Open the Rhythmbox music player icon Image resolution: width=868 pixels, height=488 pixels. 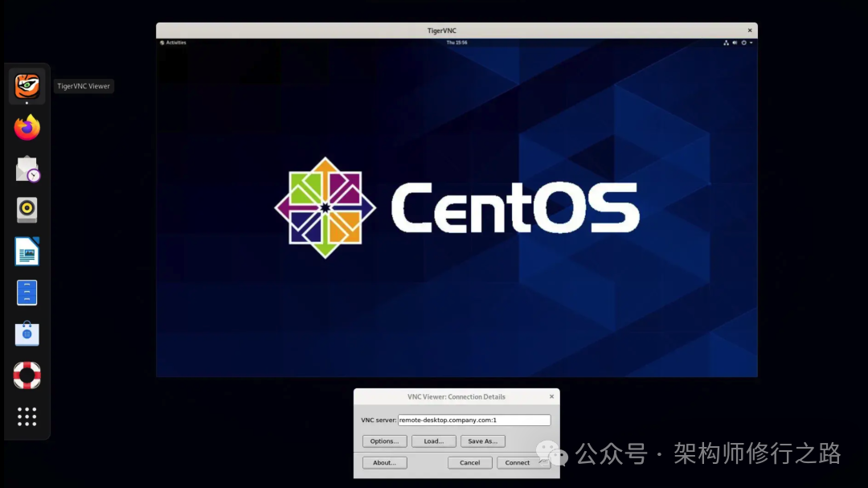27,210
